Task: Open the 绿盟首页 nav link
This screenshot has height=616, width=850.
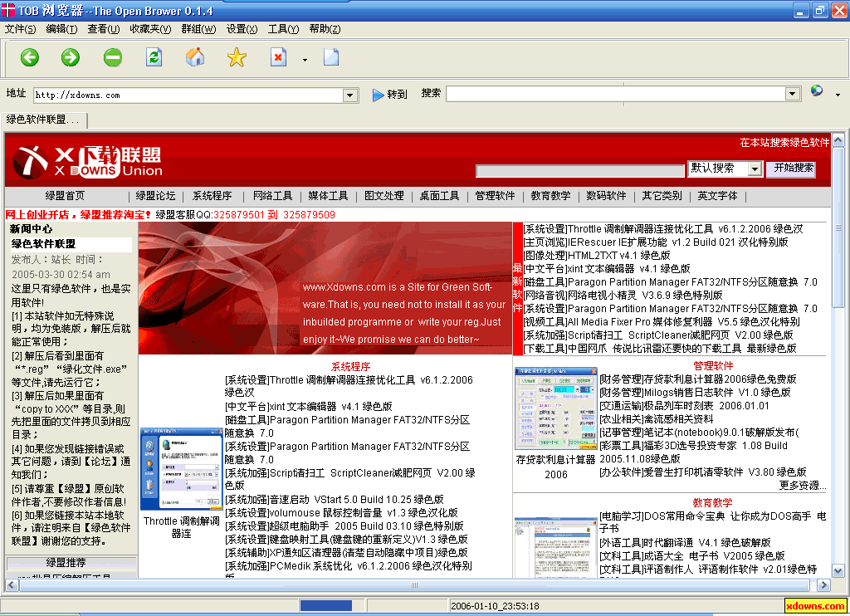Action: pyautogui.click(x=65, y=196)
